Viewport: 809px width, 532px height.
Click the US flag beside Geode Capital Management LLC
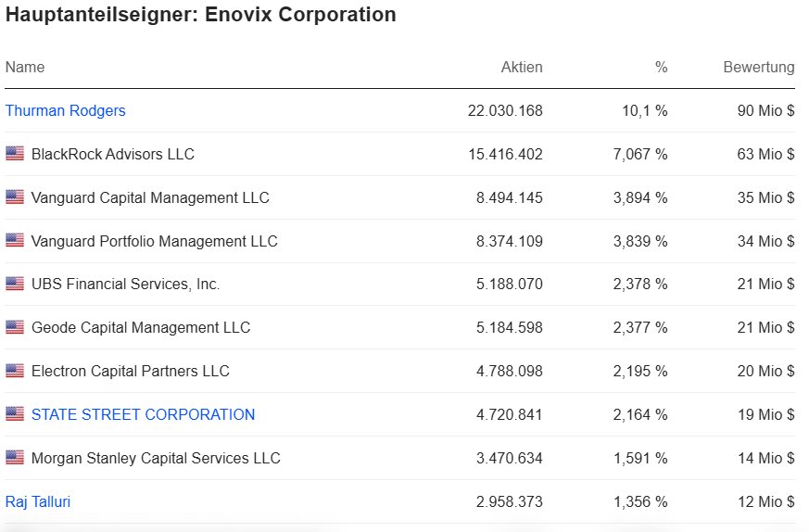[15, 326]
